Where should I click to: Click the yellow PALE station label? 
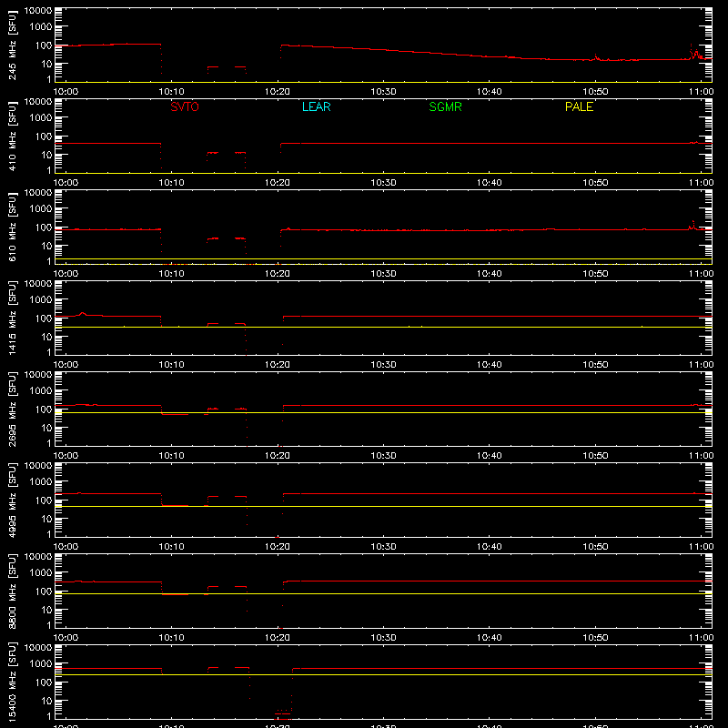(579, 106)
